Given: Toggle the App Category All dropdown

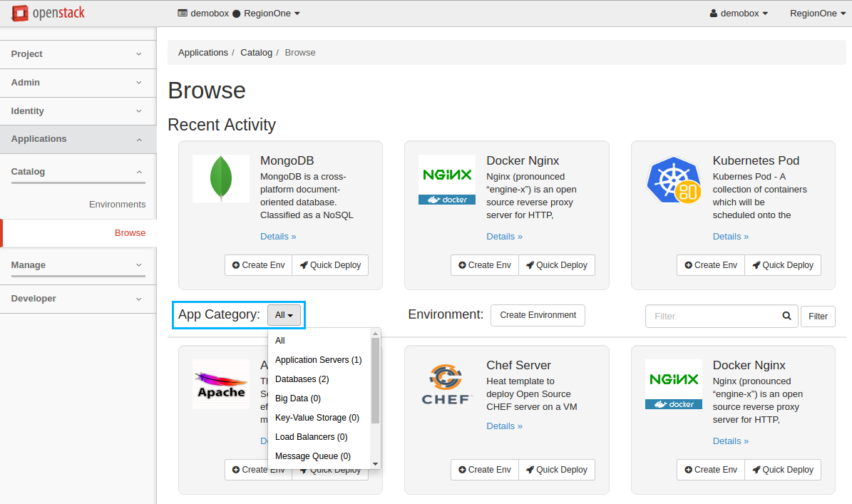Looking at the screenshot, I should 284,315.
